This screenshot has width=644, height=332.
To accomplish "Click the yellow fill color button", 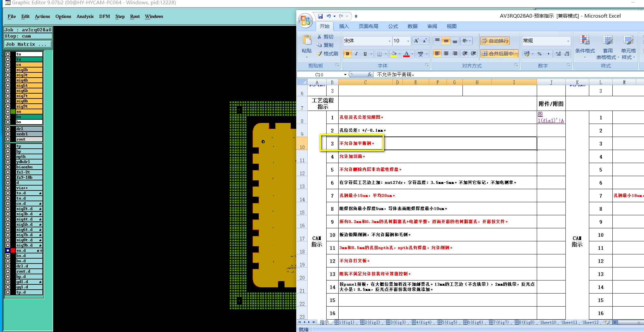I will point(394,54).
